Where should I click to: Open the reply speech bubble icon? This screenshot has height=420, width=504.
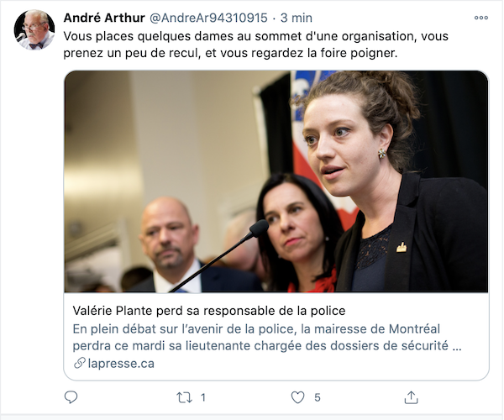click(x=71, y=397)
